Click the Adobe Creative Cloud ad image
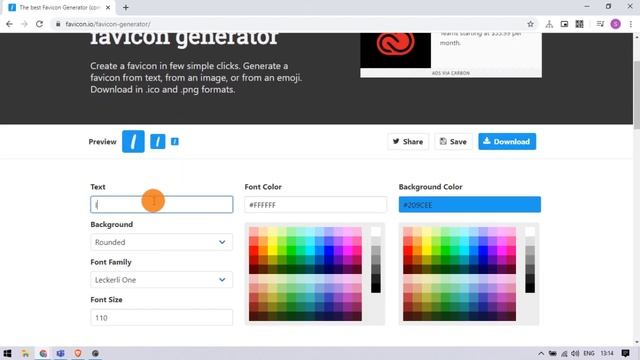640x360 pixels. tap(395, 50)
